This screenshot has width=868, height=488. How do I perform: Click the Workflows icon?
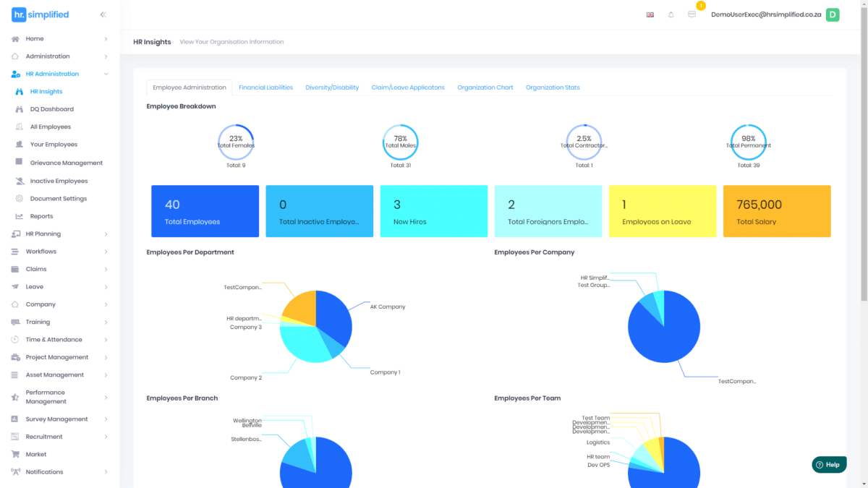point(15,252)
